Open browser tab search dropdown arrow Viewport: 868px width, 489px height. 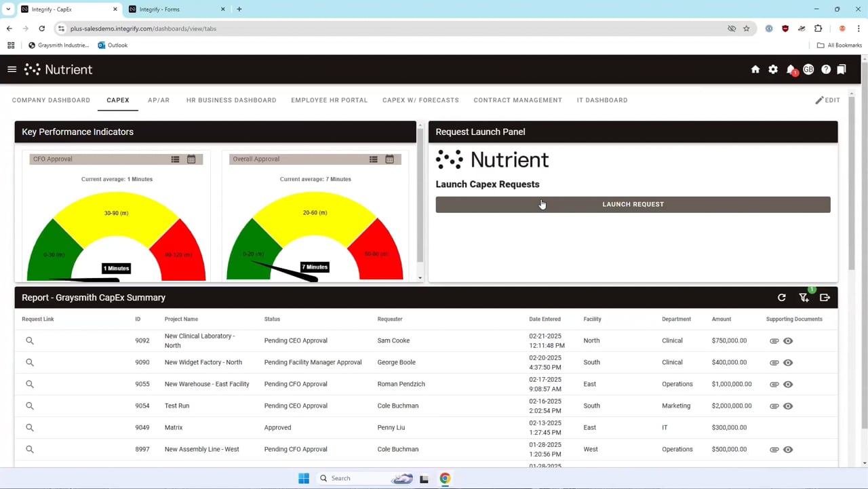coord(8,9)
